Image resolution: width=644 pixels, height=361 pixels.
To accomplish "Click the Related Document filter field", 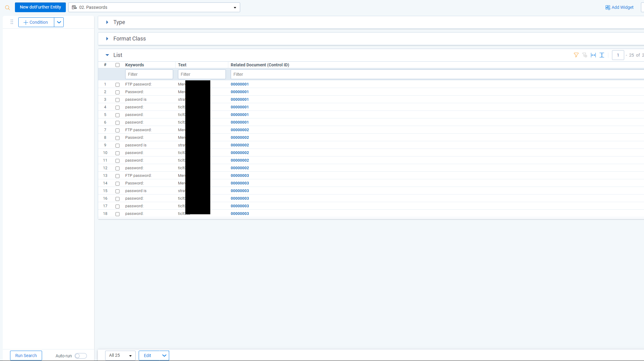I will (437, 74).
